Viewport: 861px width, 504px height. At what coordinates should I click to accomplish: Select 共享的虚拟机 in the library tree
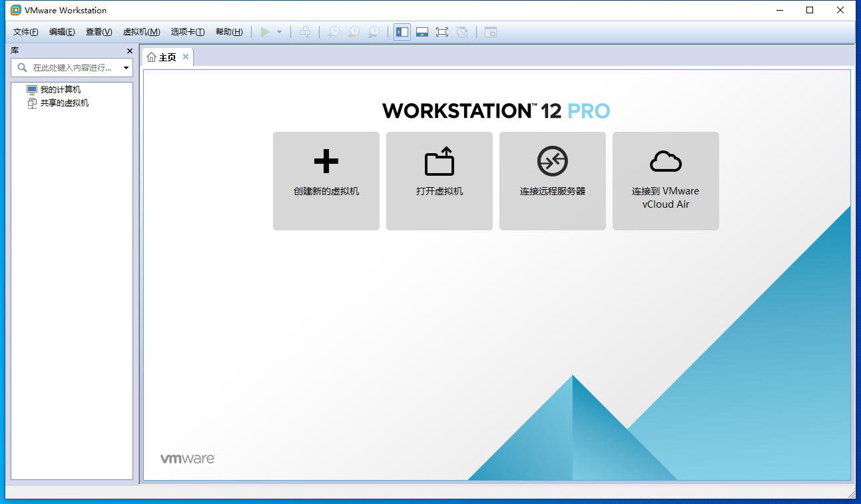(64, 103)
